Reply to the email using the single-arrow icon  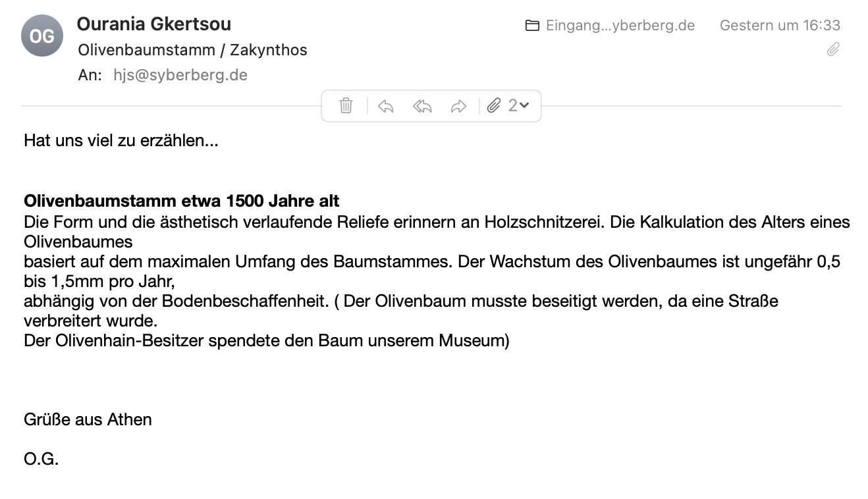pos(386,106)
